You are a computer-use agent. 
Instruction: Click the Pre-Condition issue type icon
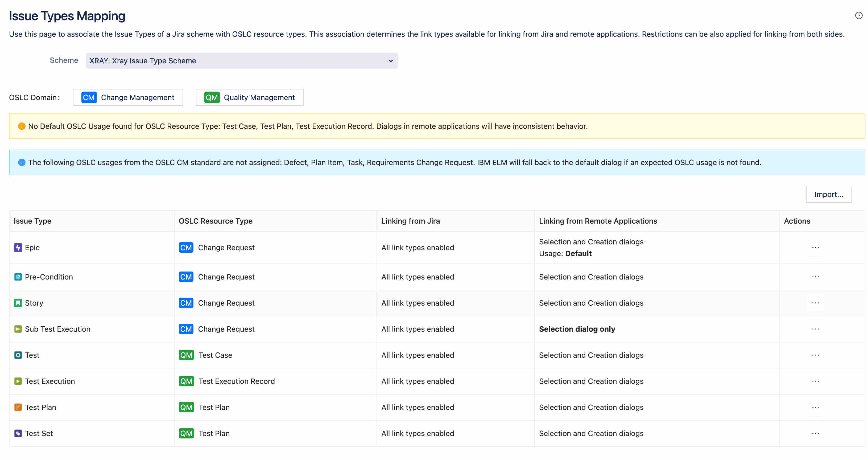pos(18,277)
